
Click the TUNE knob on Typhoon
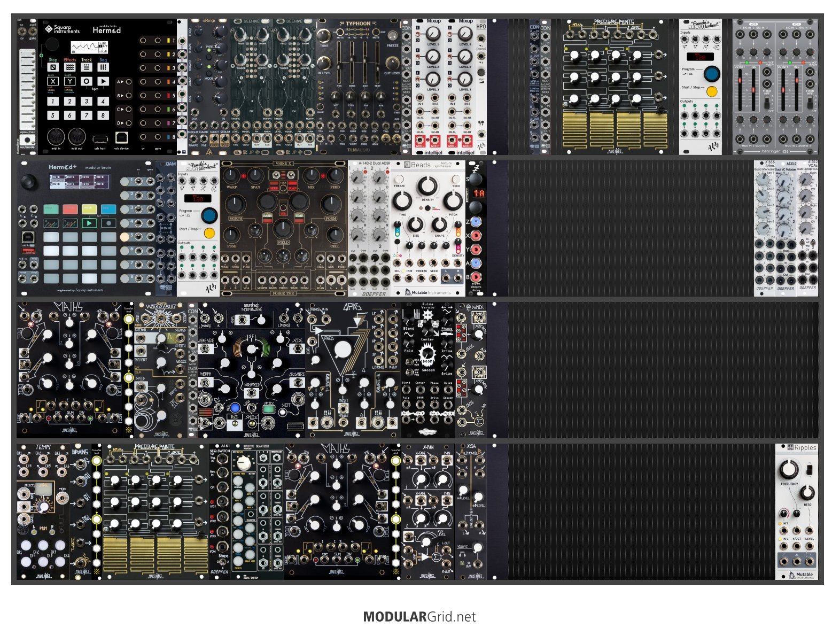(x=324, y=36)
